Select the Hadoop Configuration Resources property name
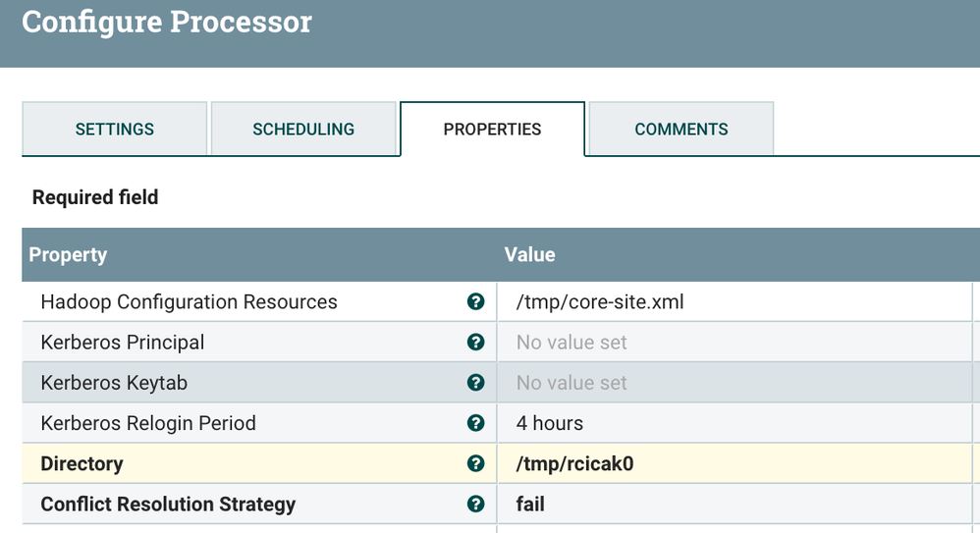 (x=189, y=302)
